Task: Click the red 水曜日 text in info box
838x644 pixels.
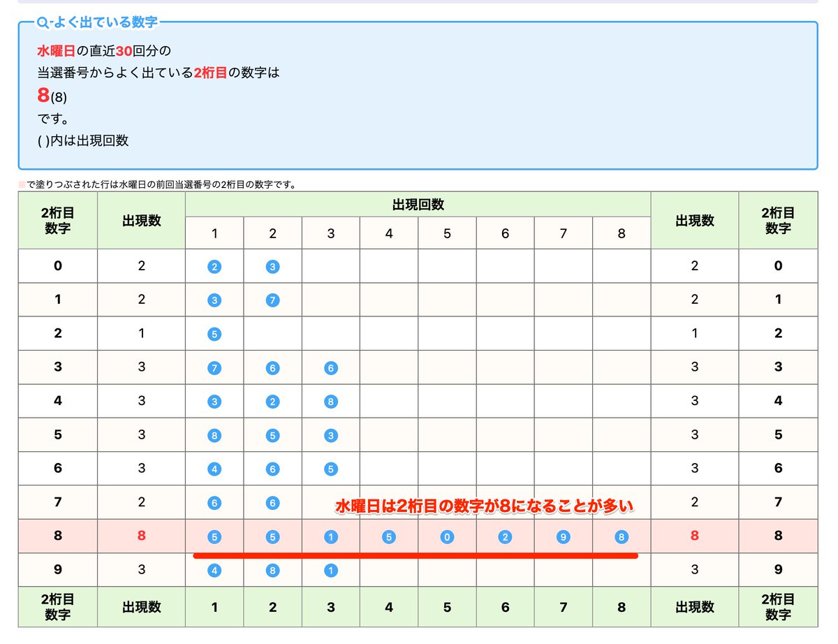Action: click(x=57, y=51)
